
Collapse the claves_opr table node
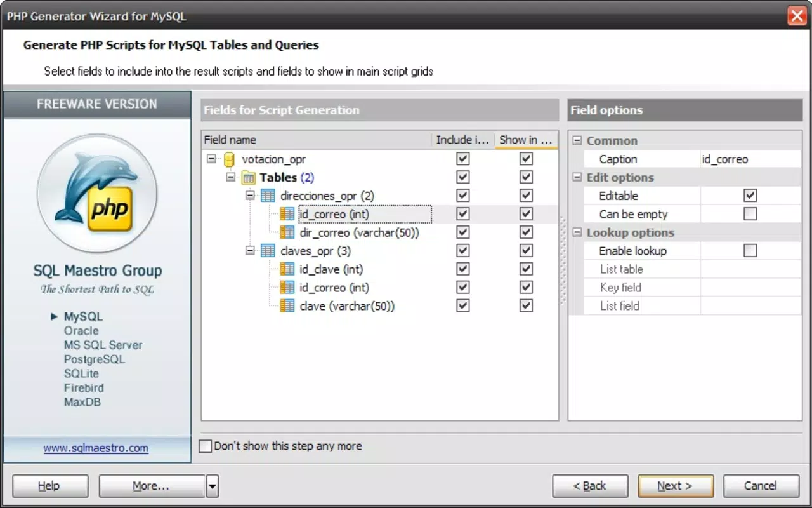[x=250, y=251]
